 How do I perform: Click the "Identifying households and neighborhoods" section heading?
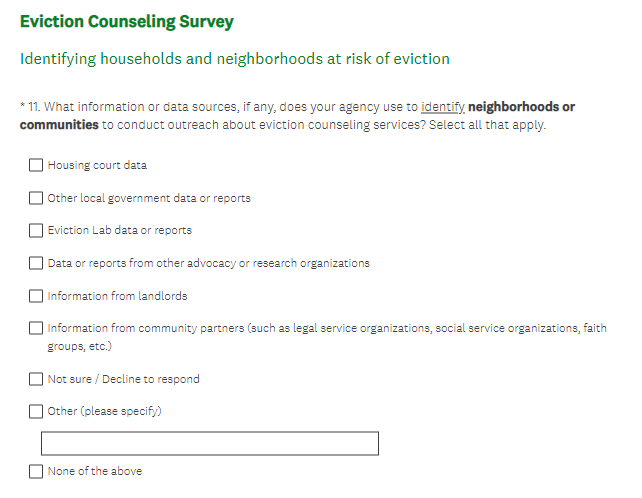point(234,59)
